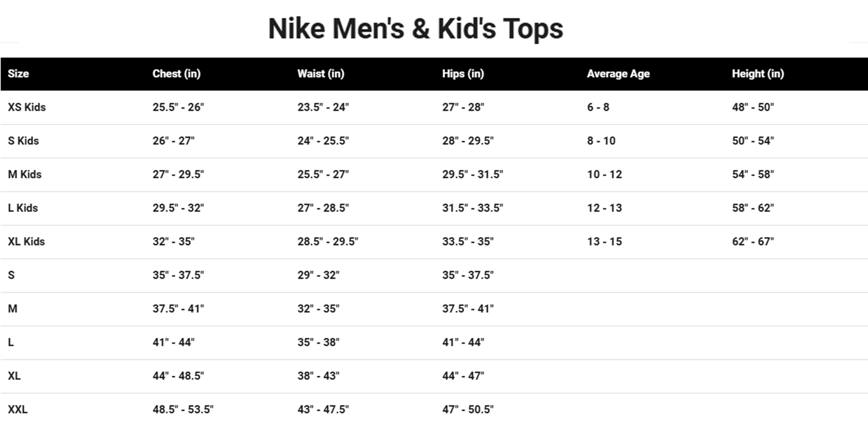Select the L Kids size row label
The image size is (868, 441).
click(23, 208)
